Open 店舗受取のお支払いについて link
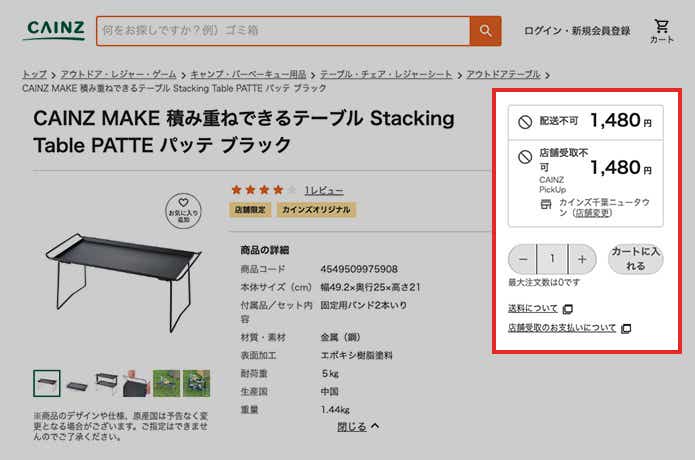 tap(562, 327)
